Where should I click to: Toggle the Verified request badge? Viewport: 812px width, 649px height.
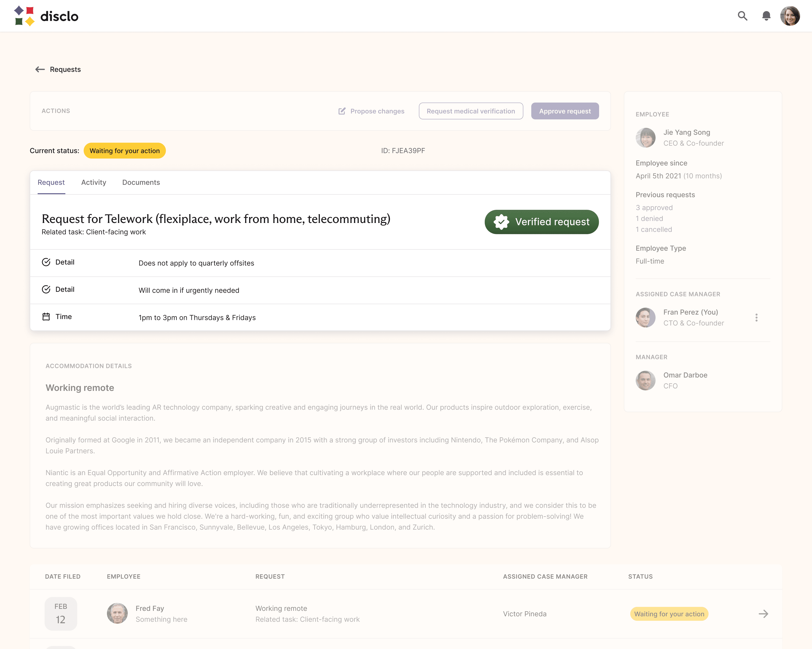(541, 222)
